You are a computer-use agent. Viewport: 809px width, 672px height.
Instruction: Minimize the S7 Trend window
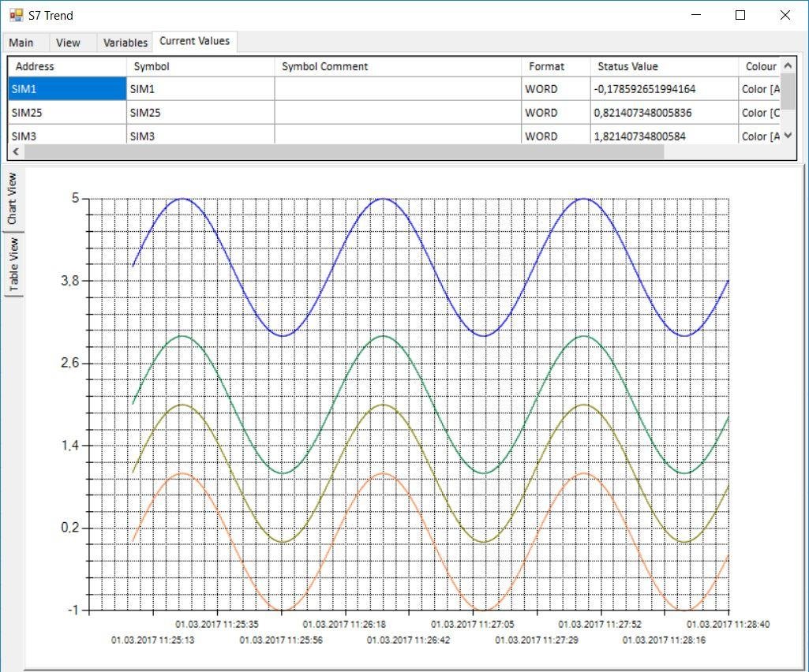click(x=696, y=15)
